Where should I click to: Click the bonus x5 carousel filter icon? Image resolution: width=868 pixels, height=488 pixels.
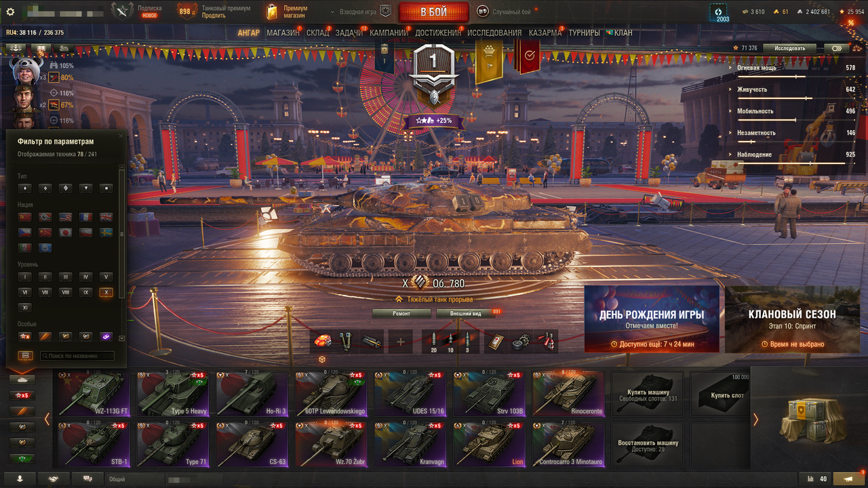coord(22,395)
